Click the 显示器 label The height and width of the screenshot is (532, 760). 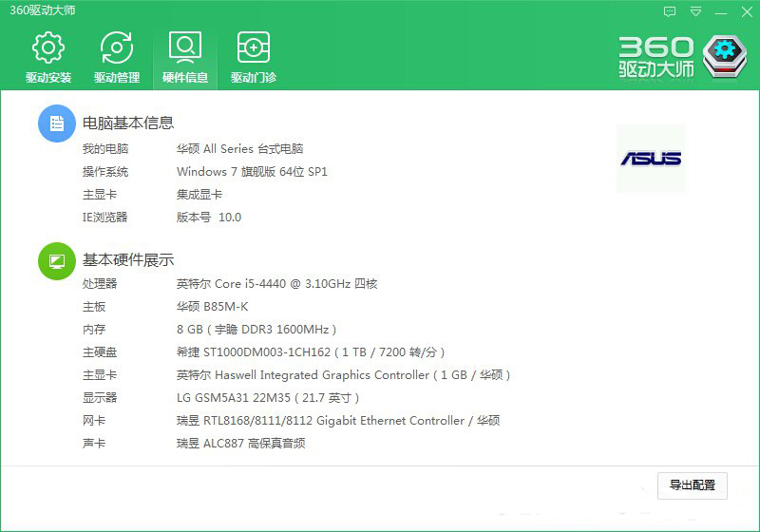pos(100,398)
